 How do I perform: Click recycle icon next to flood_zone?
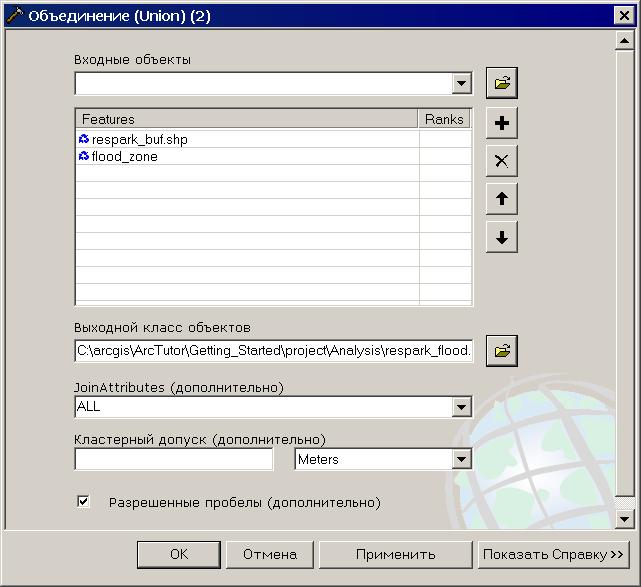[x=83, y=156]
